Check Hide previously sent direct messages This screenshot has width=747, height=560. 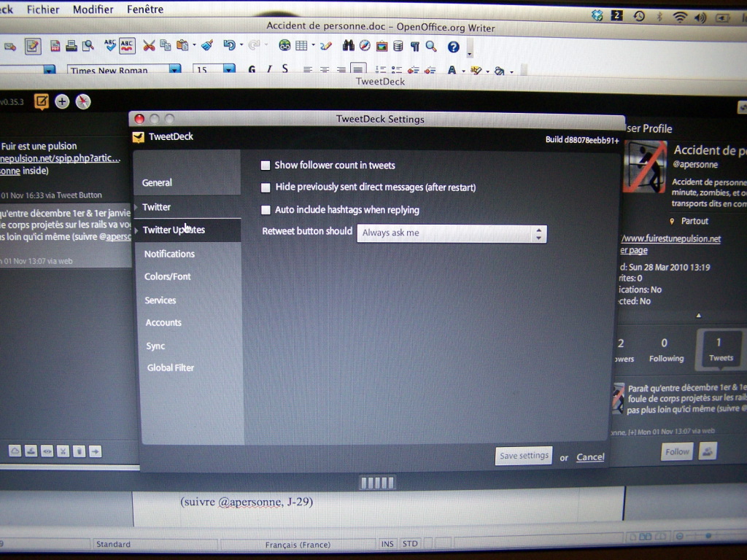[x=266, y=187]
